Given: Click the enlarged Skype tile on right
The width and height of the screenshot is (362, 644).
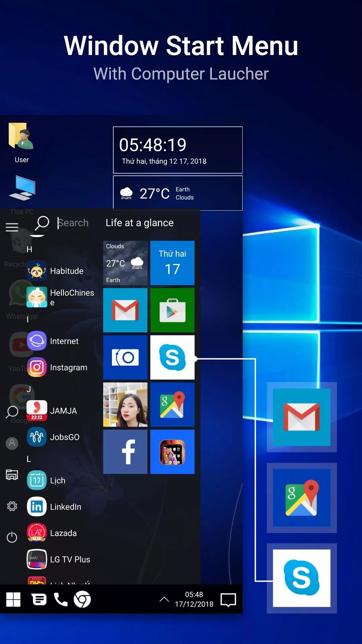Looking at the screenshot, I should coord(302,578).
